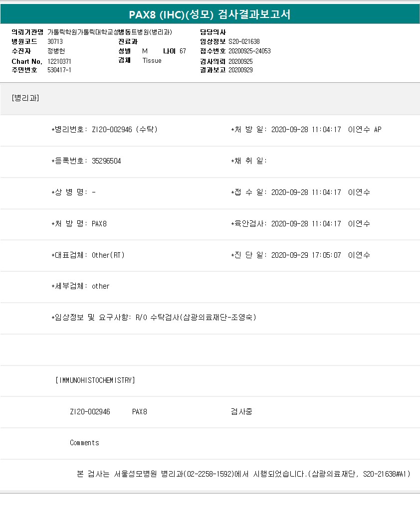420x514 pixels.
Task: Click the [IMMUNOHISTOCHEMISTRY] heading
Action: point(95,380)
